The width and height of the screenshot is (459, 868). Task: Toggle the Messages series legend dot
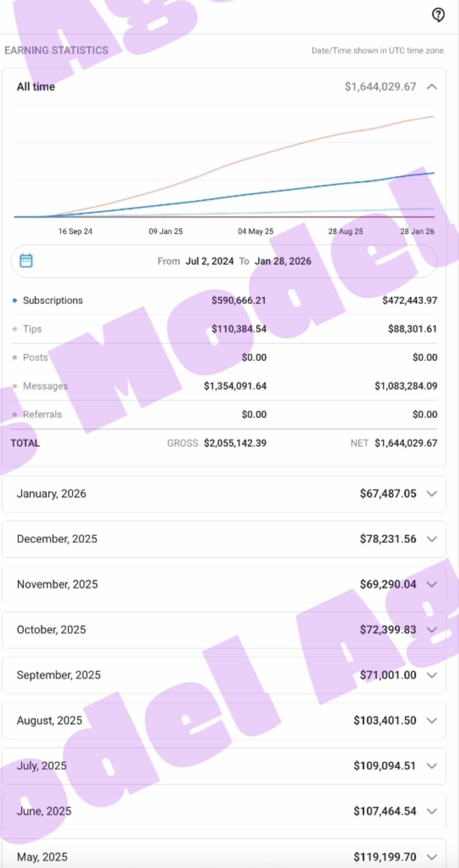coord(15,386)
